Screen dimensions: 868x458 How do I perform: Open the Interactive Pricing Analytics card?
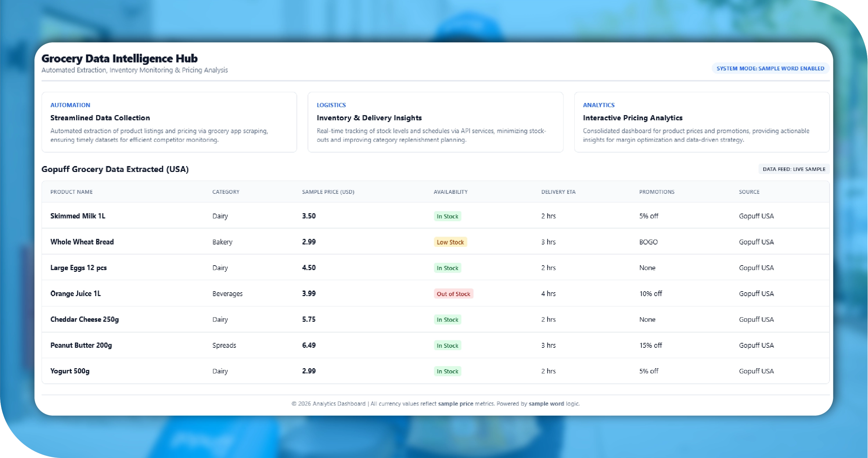701,122
